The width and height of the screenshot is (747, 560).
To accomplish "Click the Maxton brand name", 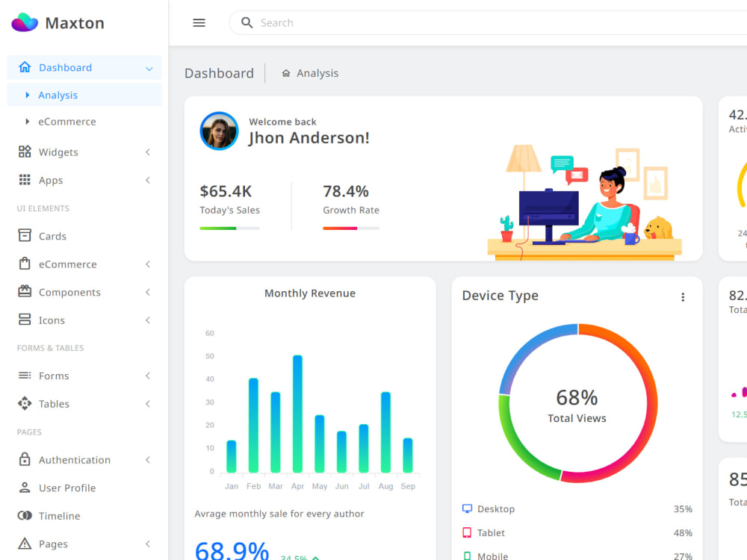I will pyautogui.click(x=75, y=23).
